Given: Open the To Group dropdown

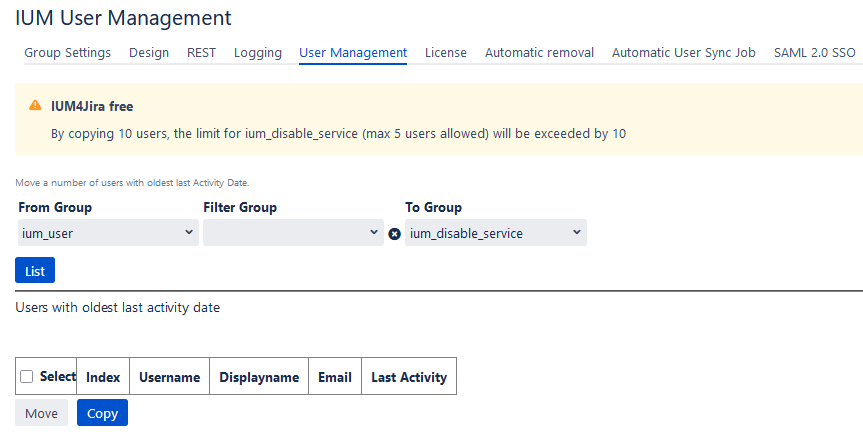Looking at the screenshot, I should [495, 233].
